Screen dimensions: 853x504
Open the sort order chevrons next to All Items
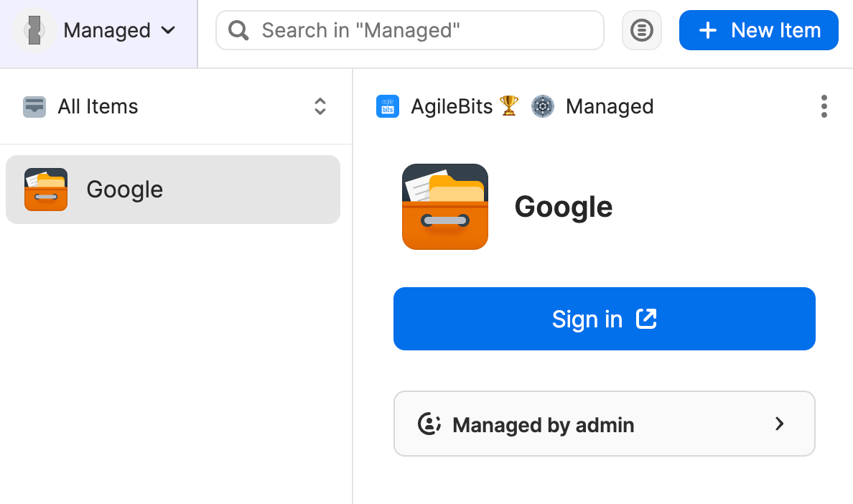pyautogui.click(x=320, y=106)
